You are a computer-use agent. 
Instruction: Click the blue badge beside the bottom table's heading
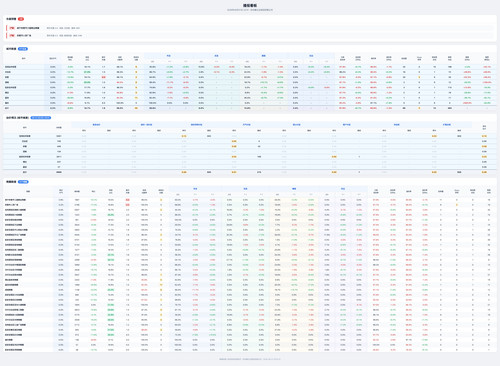click(x=23, y=182)
